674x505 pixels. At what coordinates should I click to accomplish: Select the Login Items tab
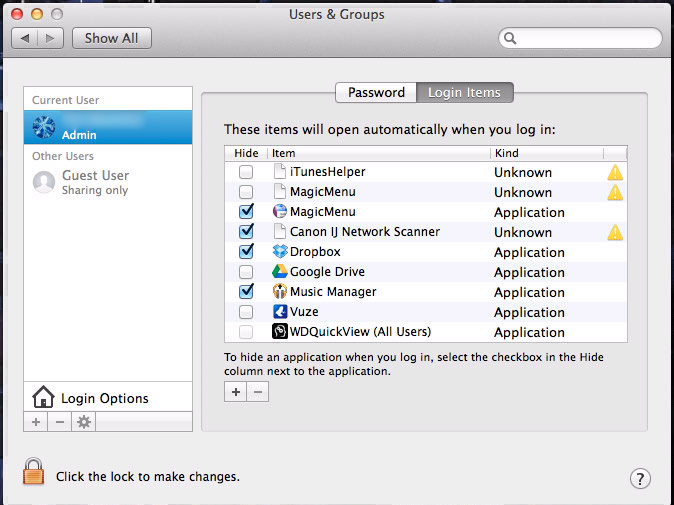(x=465, y=92)
